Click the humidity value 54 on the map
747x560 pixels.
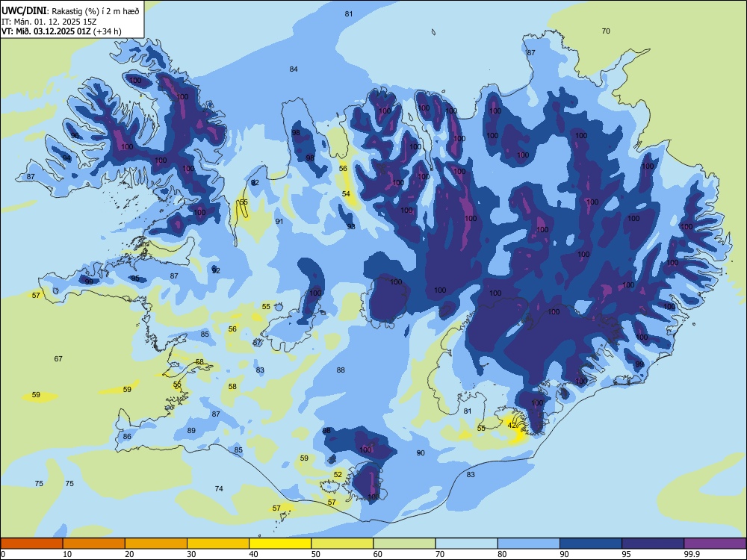click(346, 193)
